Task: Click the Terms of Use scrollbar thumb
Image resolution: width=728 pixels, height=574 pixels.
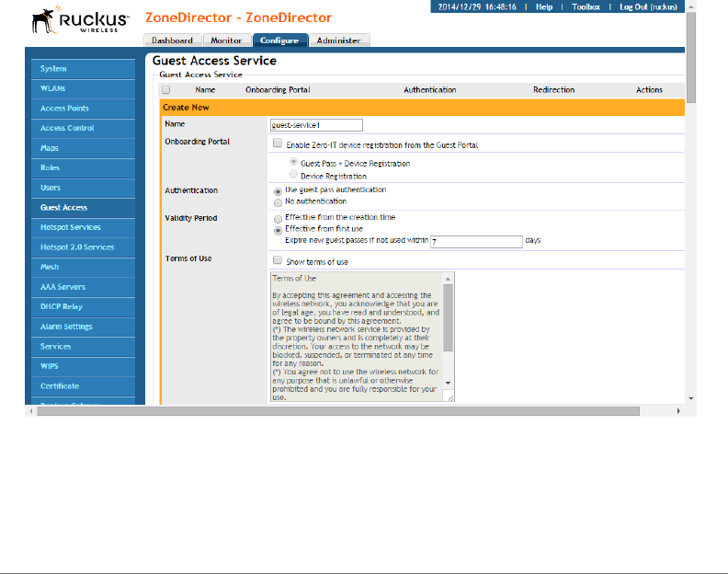Action: coord(448,318)
